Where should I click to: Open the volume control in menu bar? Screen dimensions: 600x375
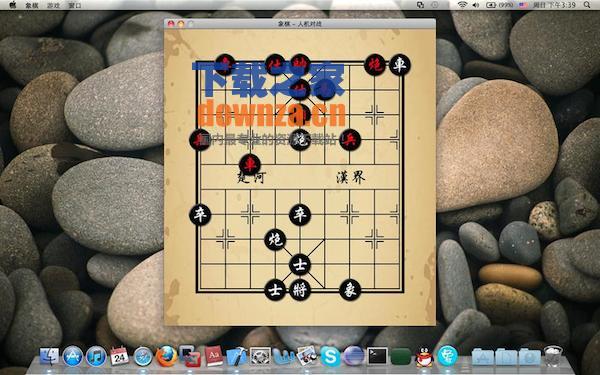pos(476,5)
